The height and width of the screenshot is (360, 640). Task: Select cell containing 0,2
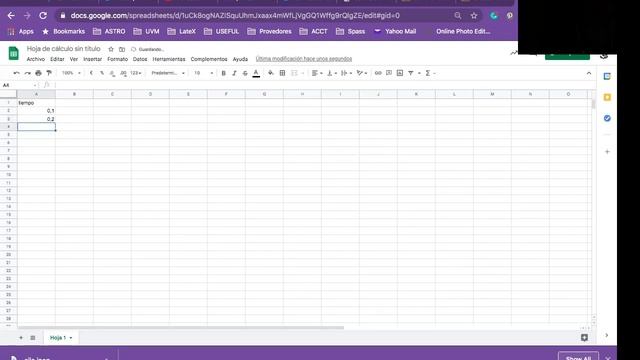click(36, 119)
